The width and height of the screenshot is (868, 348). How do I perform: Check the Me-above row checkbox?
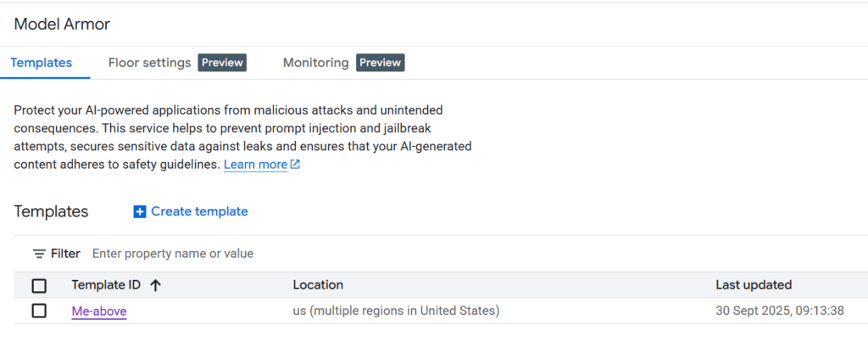(39, 312)
